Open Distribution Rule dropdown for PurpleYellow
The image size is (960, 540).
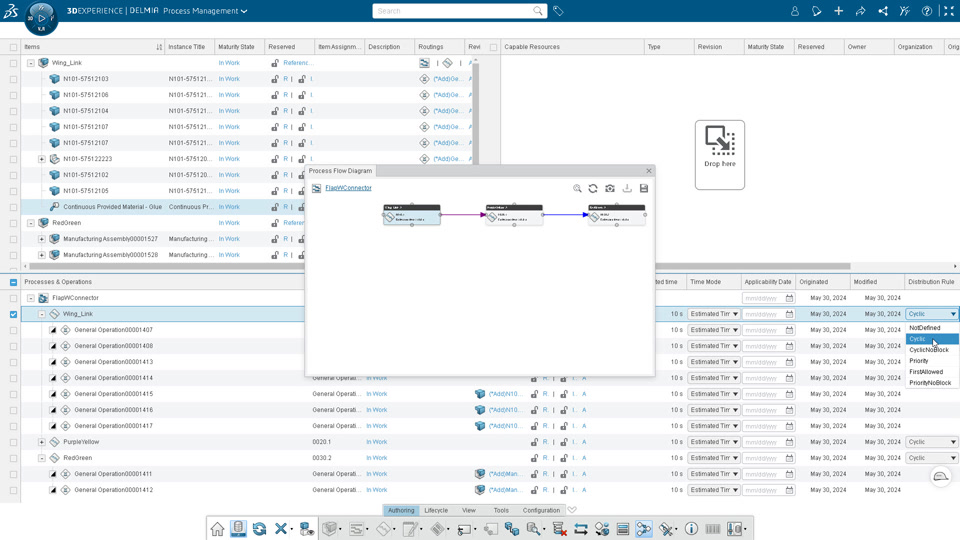tap(931, 442)
